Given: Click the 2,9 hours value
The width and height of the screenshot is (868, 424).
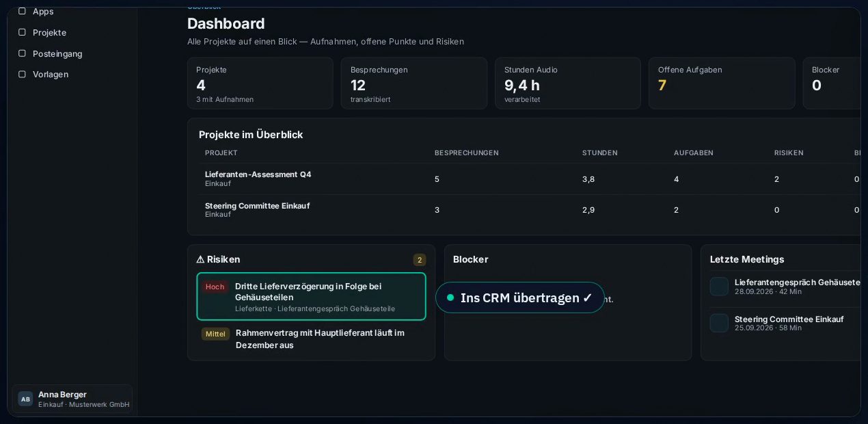Looking at the screenshot, I should click(588, 210).
